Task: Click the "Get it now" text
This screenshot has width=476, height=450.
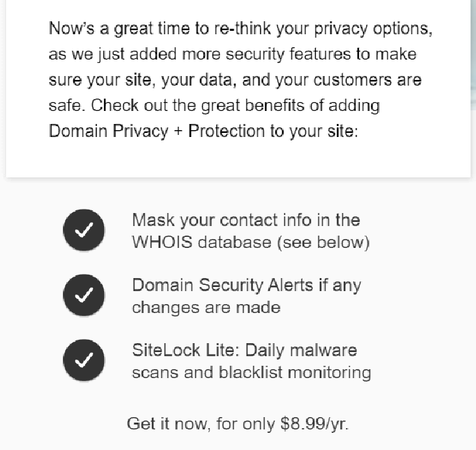Action: tap(168, 423)
